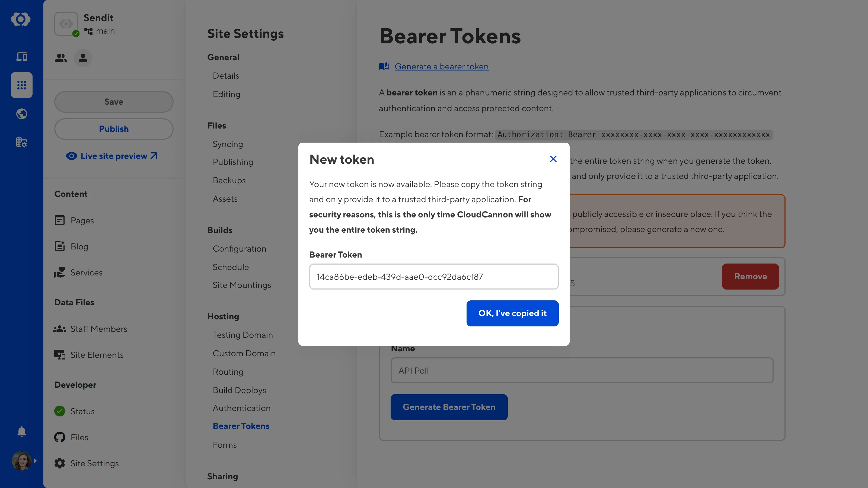This screenshot has width=868, height=488.
Task: Close the New token dialog
Action: pyautogui.click(x=553, y=159)
